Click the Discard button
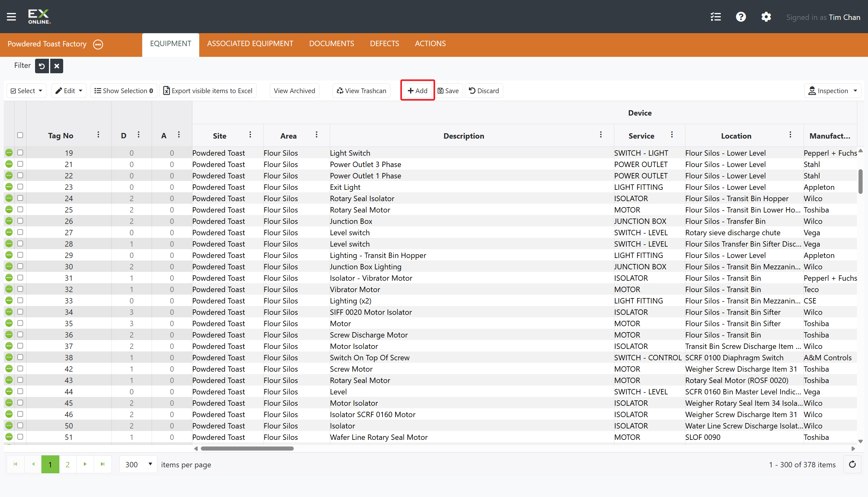 [484, 91]
